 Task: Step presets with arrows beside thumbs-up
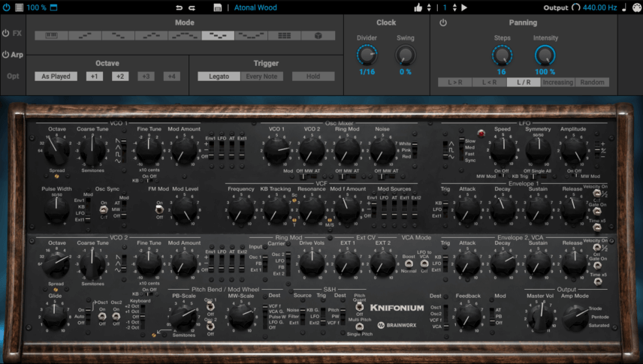click(x=429, y=8)
